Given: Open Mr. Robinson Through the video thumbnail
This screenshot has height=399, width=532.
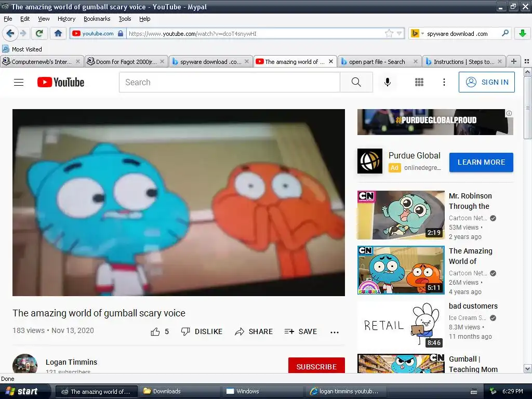Looking at the screenshot, I should click(x=401, y=215).
